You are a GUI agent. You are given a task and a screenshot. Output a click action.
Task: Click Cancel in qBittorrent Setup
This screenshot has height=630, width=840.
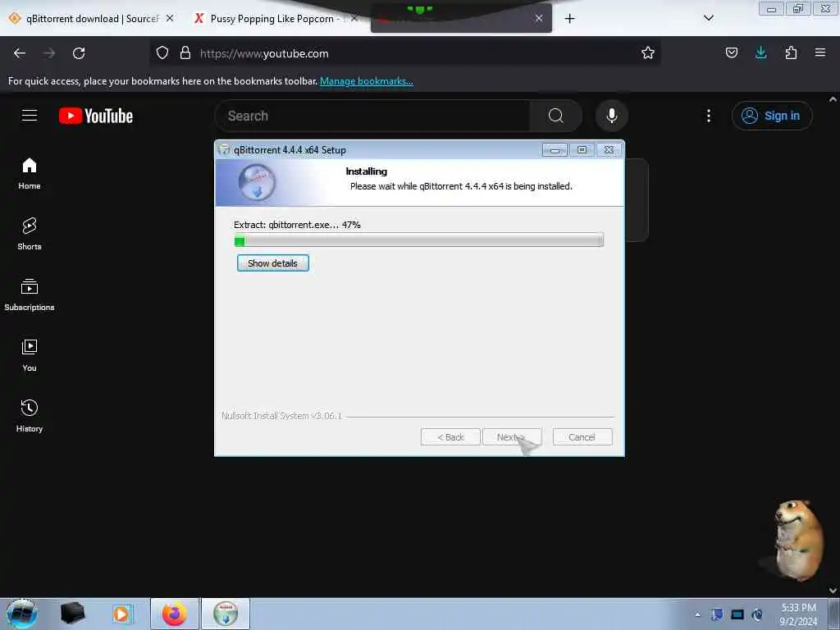click(582, 437)
